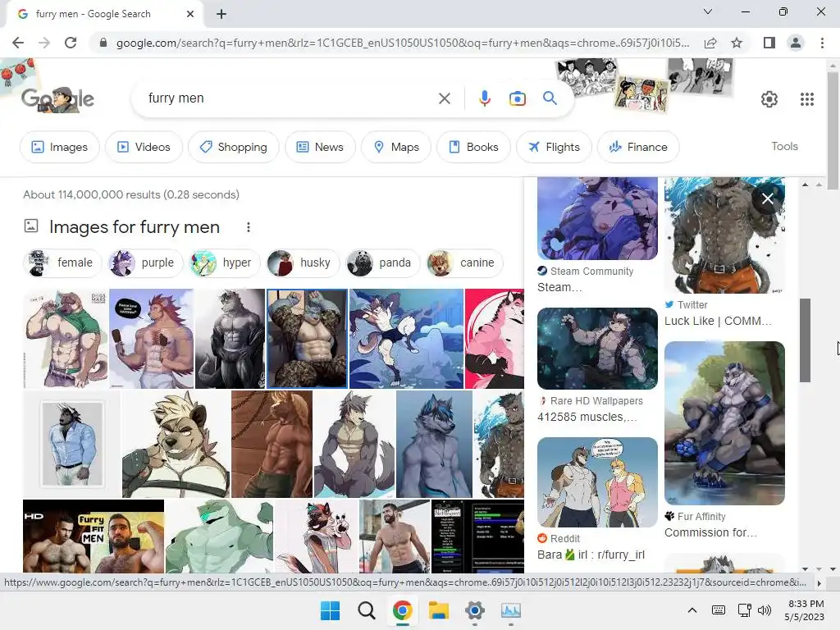Click in the search text field
The height and width of the screenshot is (630, 840).
click(x=290, y=98)
